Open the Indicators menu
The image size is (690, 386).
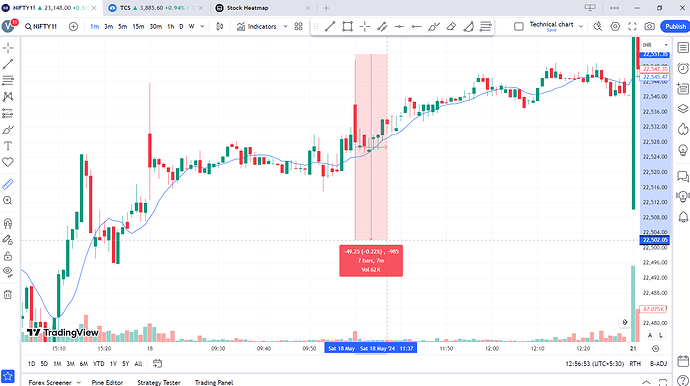pos(262,26)
